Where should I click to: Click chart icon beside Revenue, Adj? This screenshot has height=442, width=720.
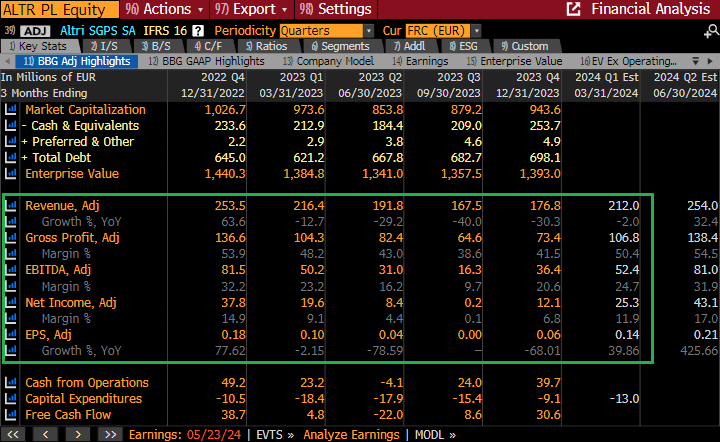(12, 205)
